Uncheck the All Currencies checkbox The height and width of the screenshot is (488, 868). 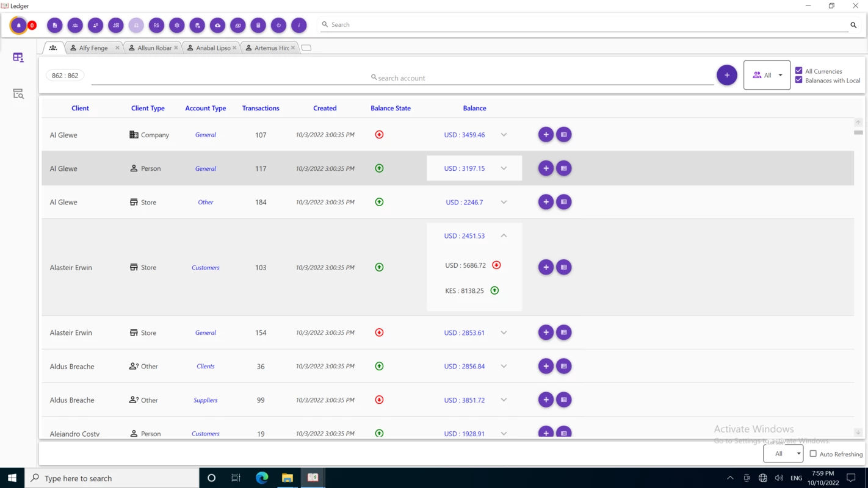pos(798,71)
